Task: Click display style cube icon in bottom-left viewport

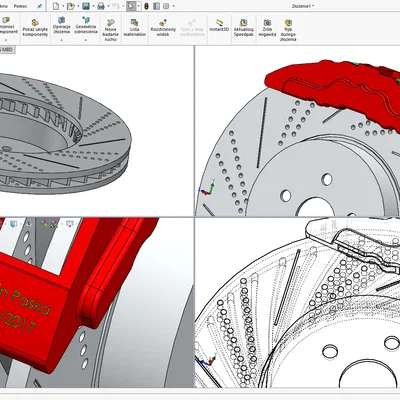Action: point(13,224)
